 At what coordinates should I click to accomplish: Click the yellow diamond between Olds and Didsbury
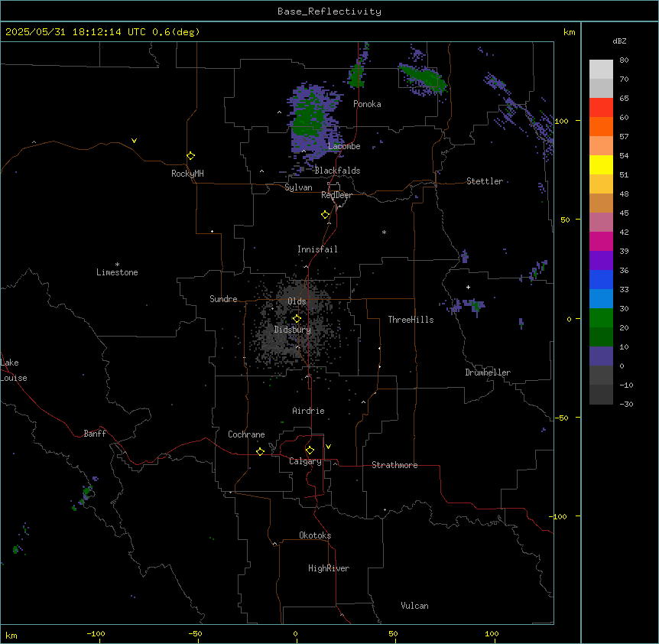point(297,319)
